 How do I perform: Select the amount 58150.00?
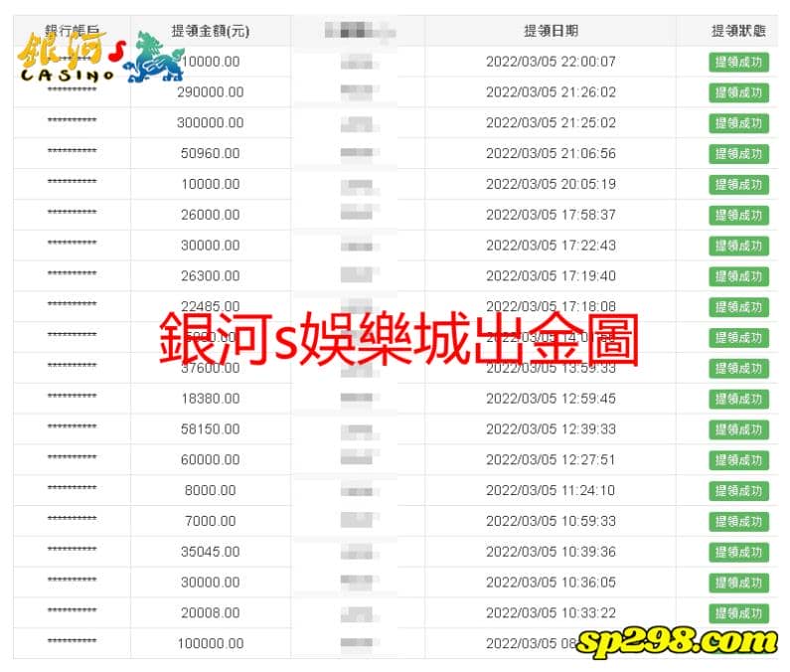tap(210, 429)
